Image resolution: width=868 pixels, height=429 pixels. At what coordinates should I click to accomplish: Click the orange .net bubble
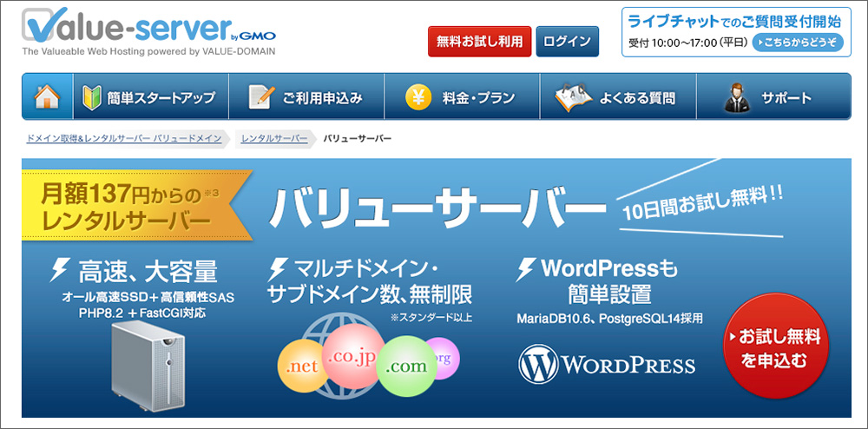[302, 365]
